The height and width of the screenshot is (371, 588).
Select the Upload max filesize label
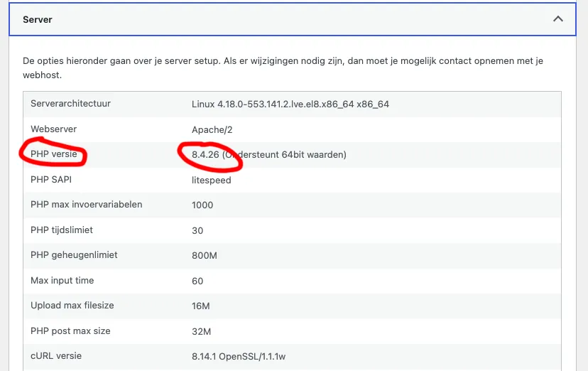[x=72, y=306]
